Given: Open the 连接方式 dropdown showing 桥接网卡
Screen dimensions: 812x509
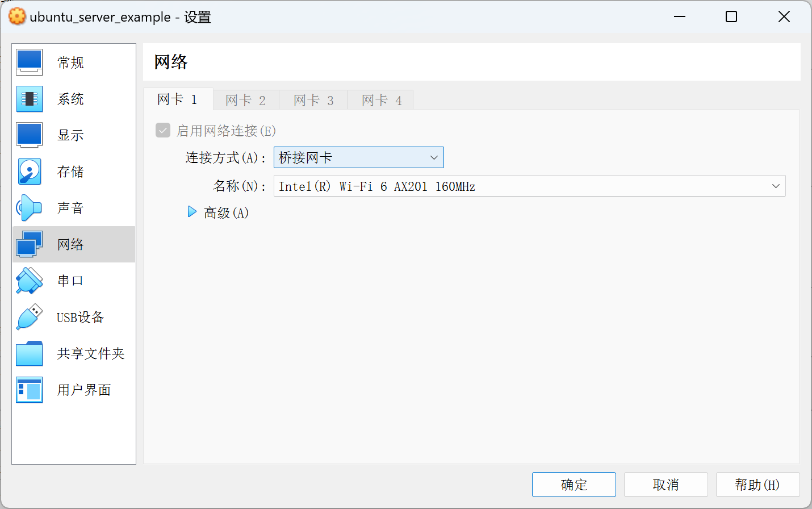Looking at the screenshot, I should [x=358, y=157].
